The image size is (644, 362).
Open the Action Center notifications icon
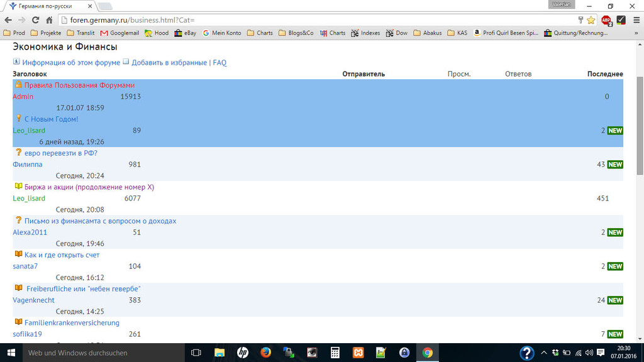coord(601,353)
